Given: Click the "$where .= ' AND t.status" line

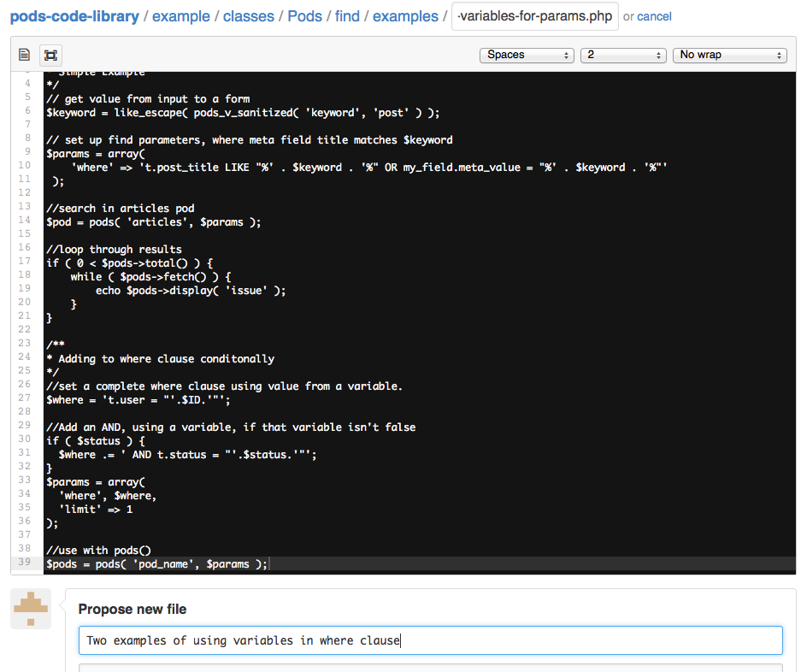Looking at the screenshot, I should pos(187,454).
